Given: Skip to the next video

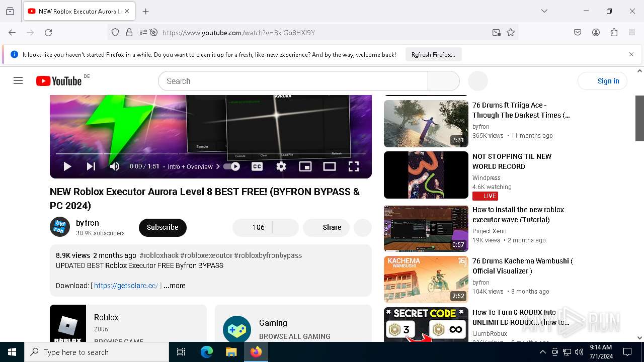Looking at the screenshot, I should 91,166.
